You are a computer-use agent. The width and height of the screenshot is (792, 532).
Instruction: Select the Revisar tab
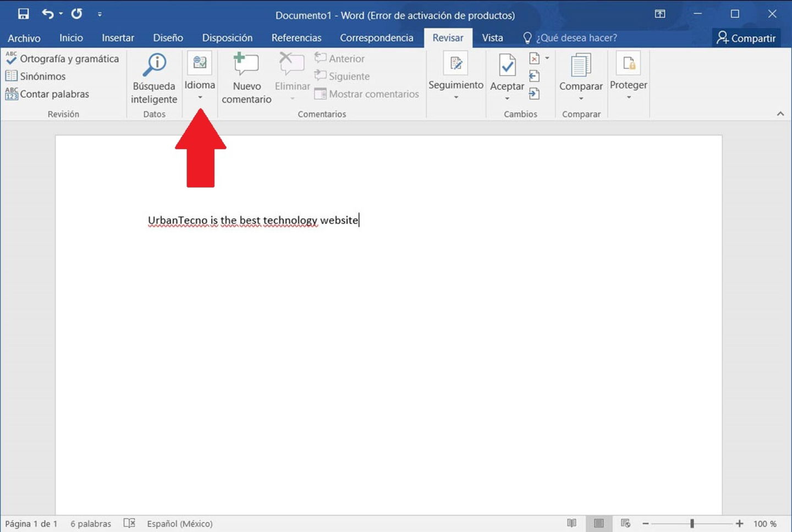[448, 38]
